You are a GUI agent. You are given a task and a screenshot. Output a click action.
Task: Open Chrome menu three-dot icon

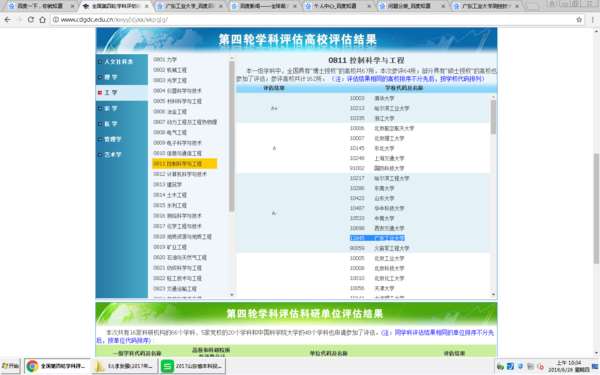(x=593, y=20)
